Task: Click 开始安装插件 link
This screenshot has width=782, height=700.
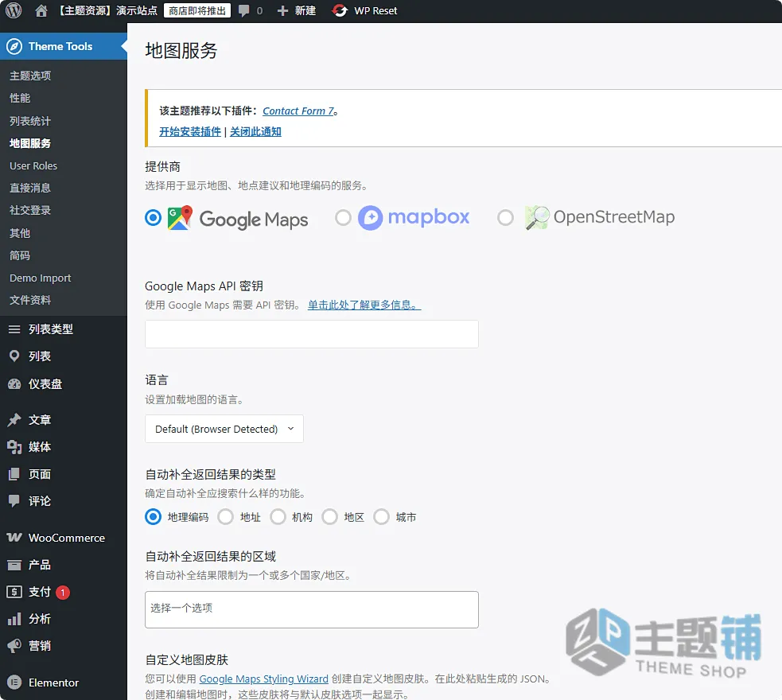Action: click(190, 131)
